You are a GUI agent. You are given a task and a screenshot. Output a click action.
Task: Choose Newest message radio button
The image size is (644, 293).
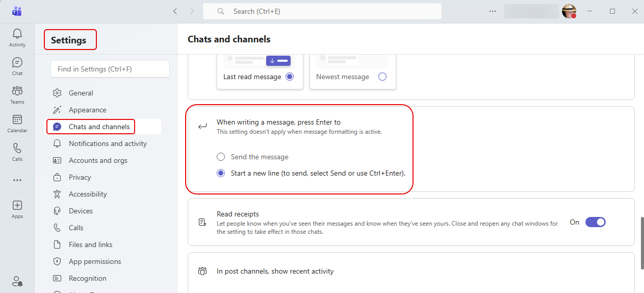coord(382,77)
